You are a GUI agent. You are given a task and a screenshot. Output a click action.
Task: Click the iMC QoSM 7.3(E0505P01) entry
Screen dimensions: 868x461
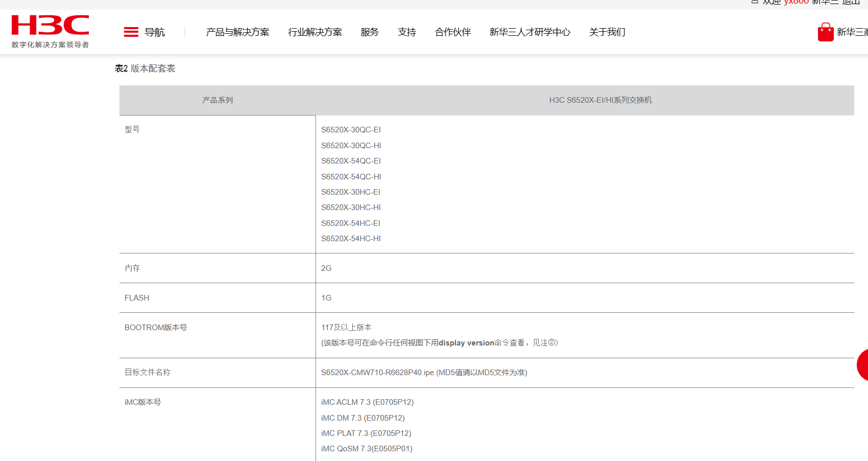[367, 449]
